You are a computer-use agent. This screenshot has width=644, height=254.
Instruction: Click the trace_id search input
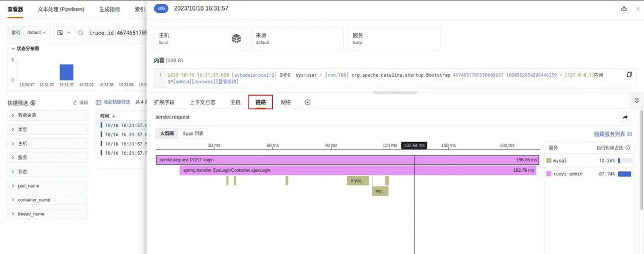[117, 33]
